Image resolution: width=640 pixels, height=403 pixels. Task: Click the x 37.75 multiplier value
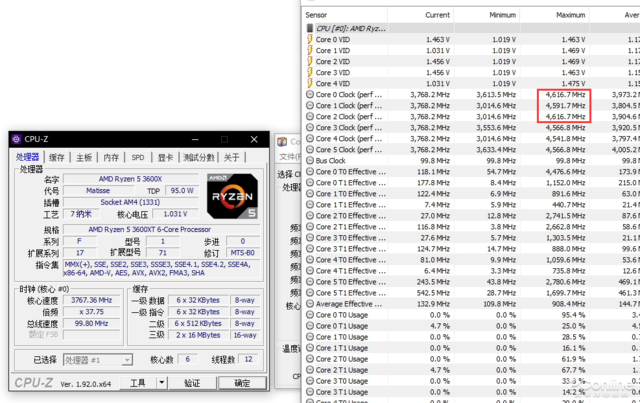tap(92, 312)
